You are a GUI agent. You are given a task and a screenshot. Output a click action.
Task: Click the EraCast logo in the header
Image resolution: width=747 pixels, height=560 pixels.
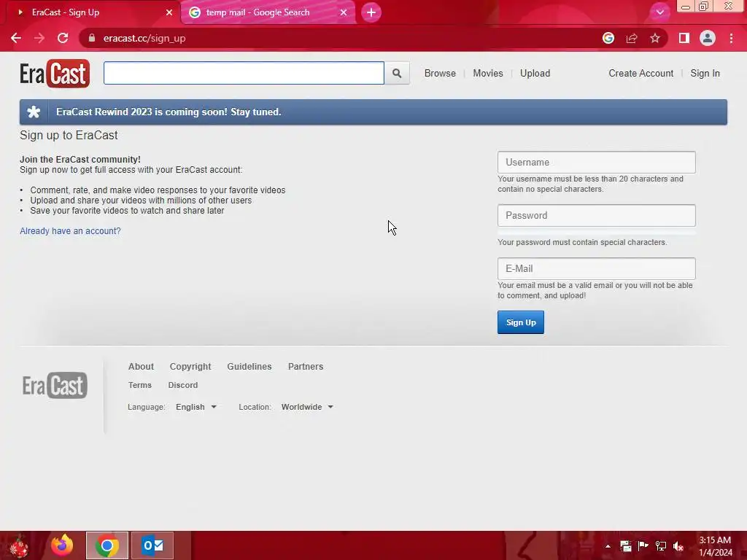tap(54, 74)
